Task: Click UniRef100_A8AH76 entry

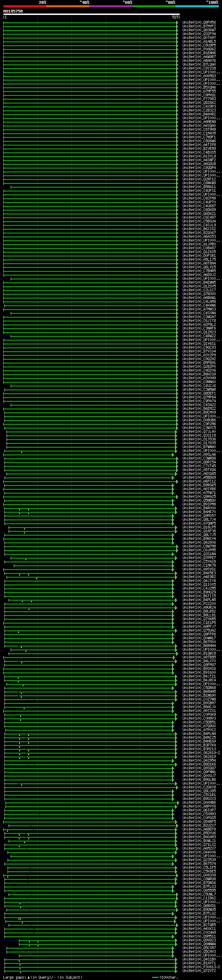Action: [x=199, y=60]
